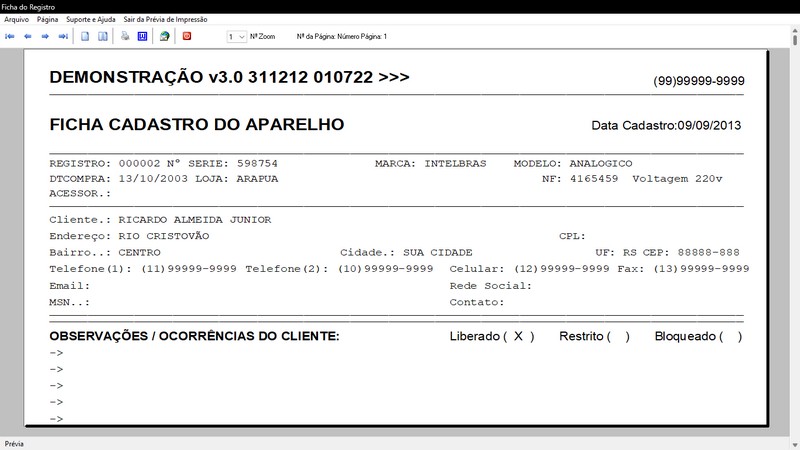
Task: Go to the first page arrow icon
Action: 10,36
